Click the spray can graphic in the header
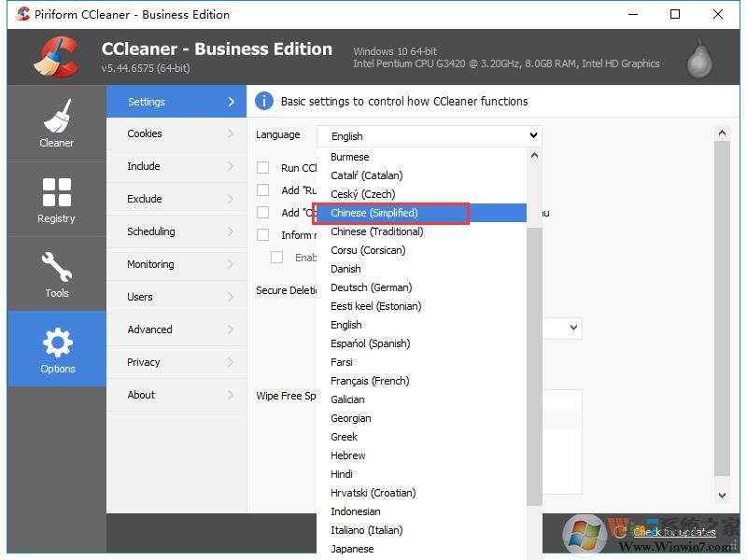 click(698, 57)
